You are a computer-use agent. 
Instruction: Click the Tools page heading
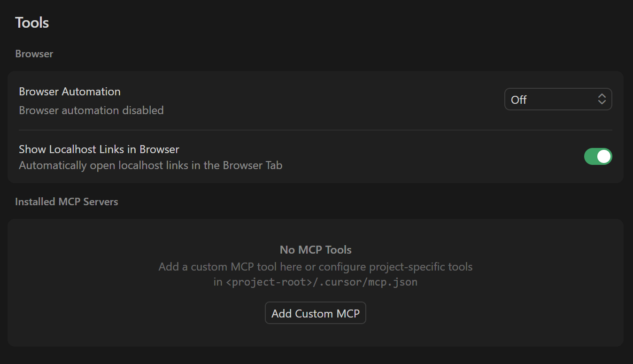point(32,23)
